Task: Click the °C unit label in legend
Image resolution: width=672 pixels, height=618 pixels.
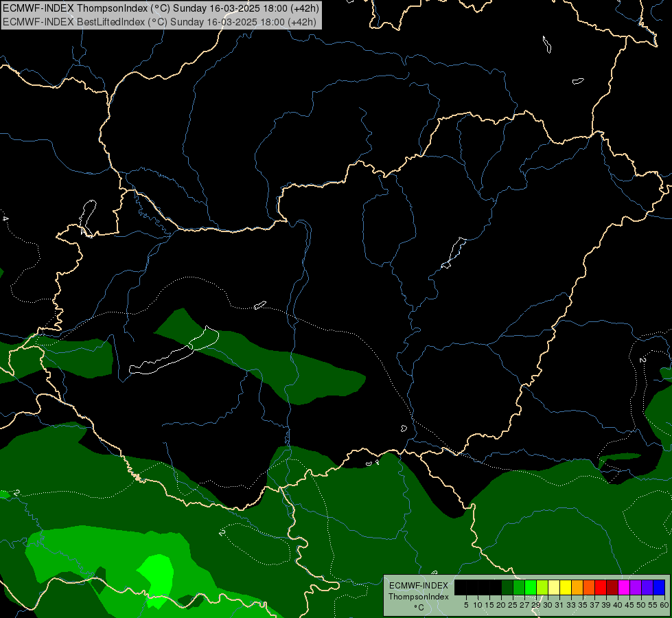Action: tap(419, 607)
